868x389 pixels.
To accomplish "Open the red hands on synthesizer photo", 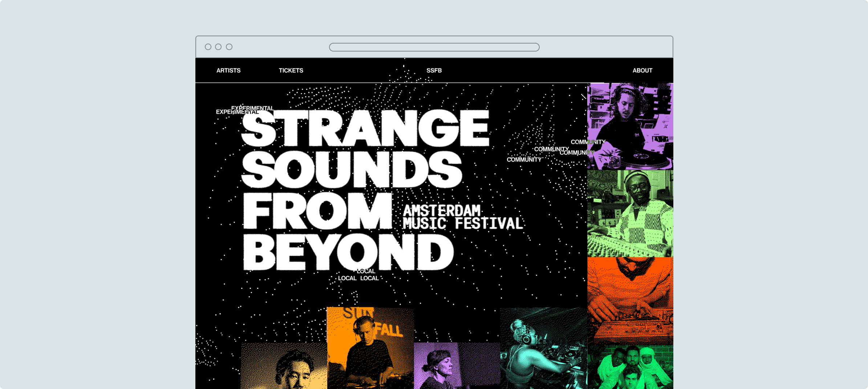I will (x=630, y=301).
